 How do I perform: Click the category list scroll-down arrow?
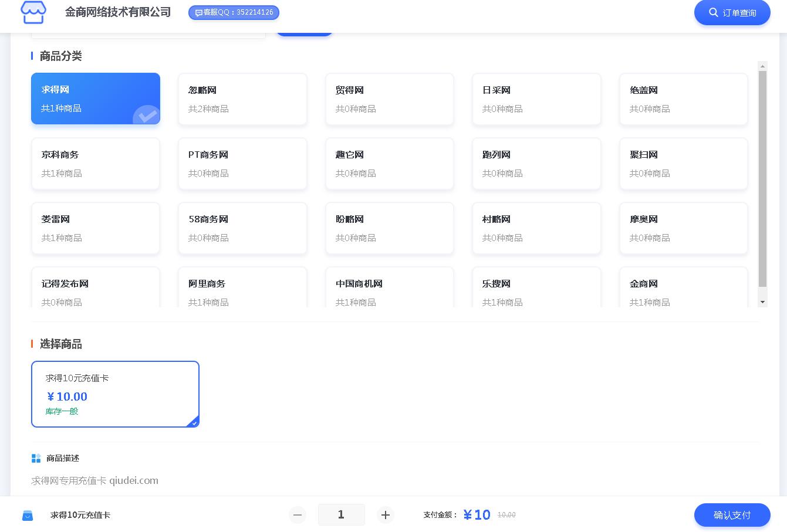pos(762,302)
